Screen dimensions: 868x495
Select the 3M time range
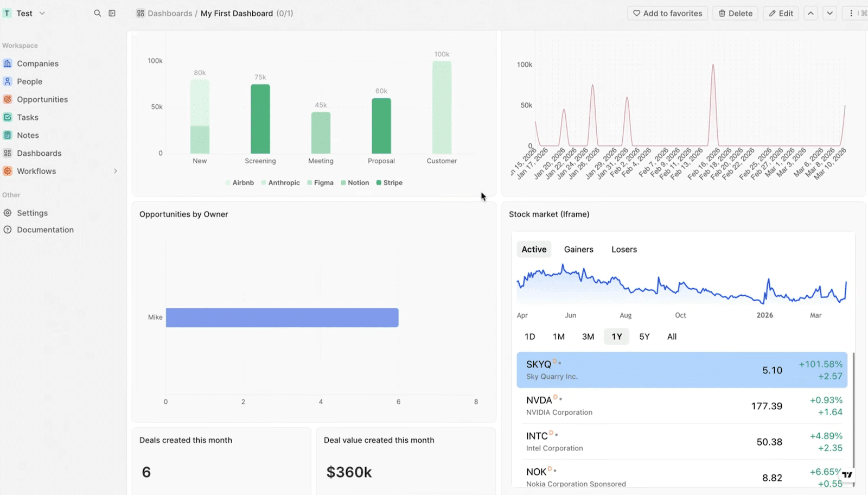[588, 337]
